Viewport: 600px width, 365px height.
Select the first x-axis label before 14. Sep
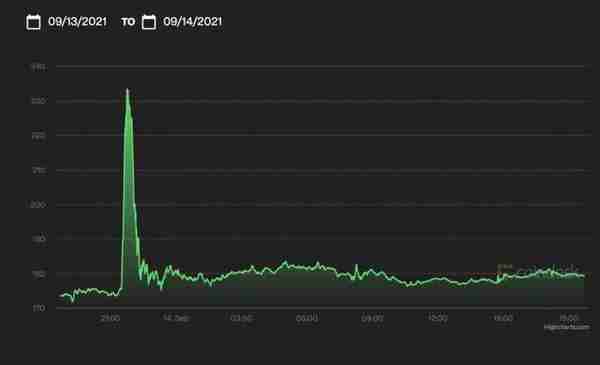click(111, 318)
